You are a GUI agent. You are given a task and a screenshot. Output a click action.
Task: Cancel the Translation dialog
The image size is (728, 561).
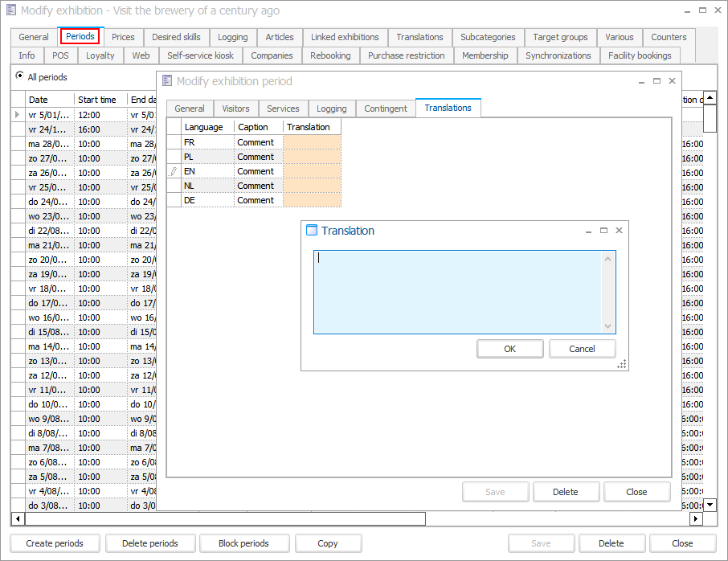582,349
